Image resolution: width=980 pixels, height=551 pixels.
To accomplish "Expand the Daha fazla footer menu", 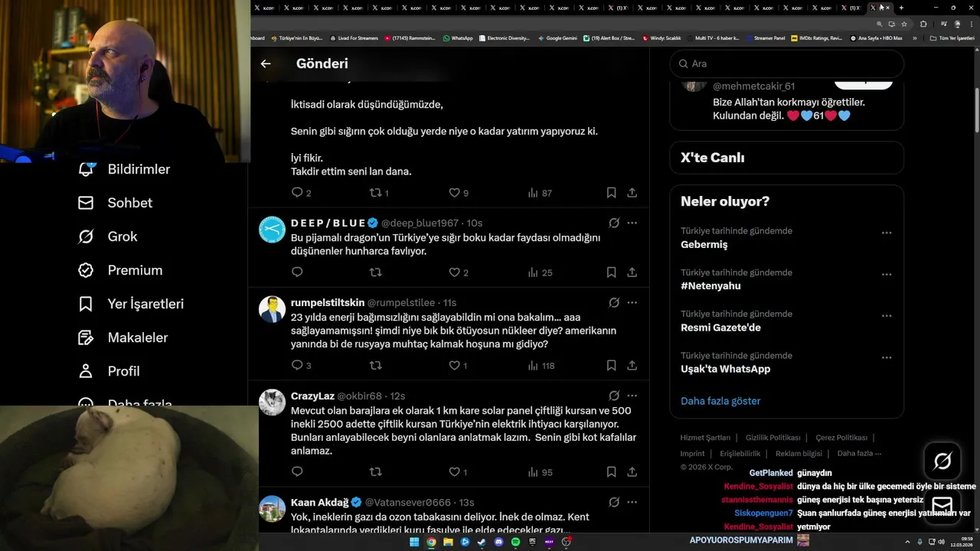I will (859, 453).
